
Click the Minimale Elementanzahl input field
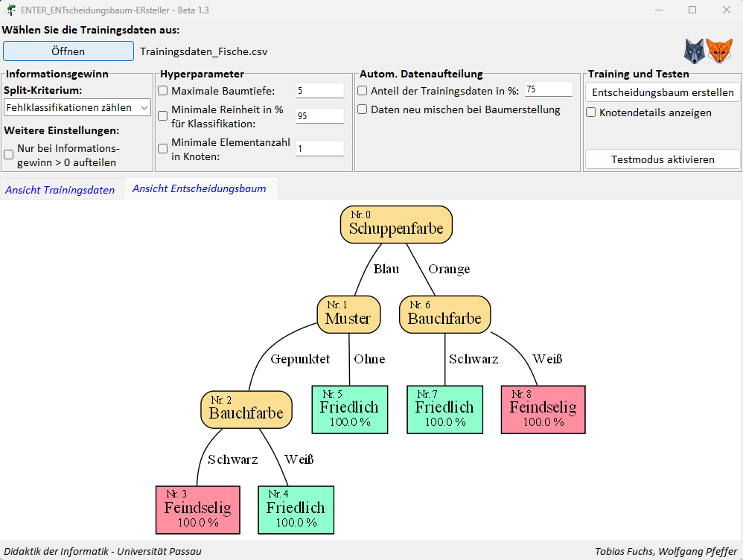(x=320, y=149)
